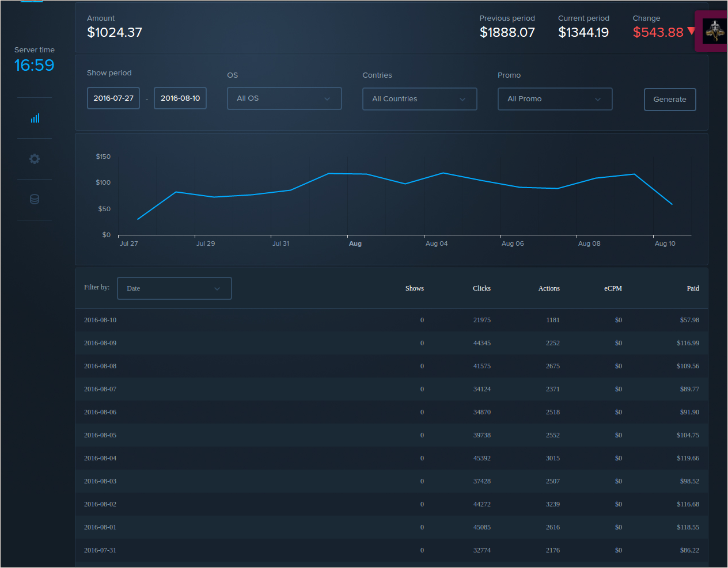Select the 2016-08-09 date row

[x=392, y=343]
